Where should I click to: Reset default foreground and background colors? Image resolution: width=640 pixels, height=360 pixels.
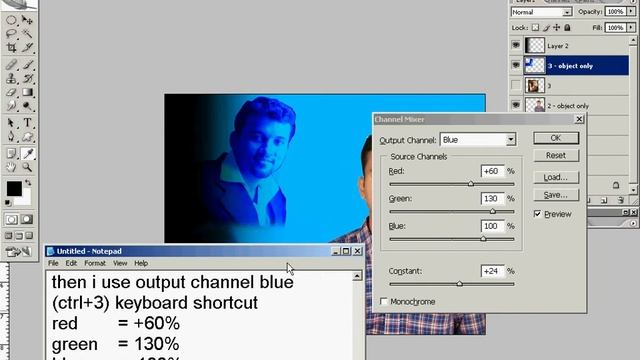point(8,202)
